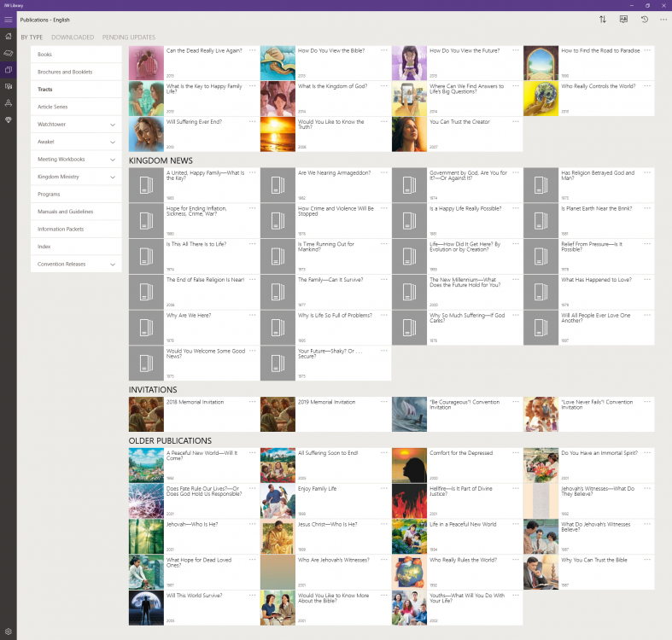The height and width of the screenshot is (640, 672).
Task: Open more options for Will Suffering Ever End?
Action: pos(253,122)
